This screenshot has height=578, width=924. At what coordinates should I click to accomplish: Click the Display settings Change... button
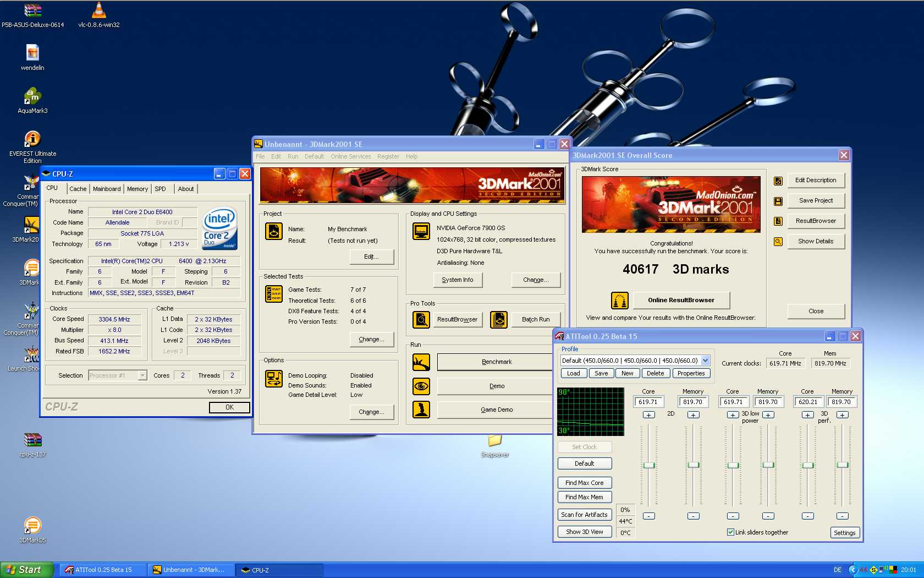tap(536, 280)
